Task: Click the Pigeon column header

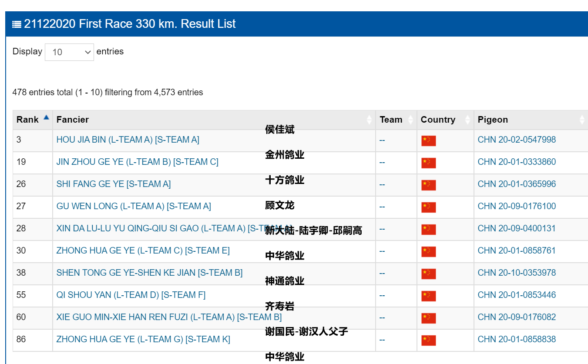Action: [531, 120]
